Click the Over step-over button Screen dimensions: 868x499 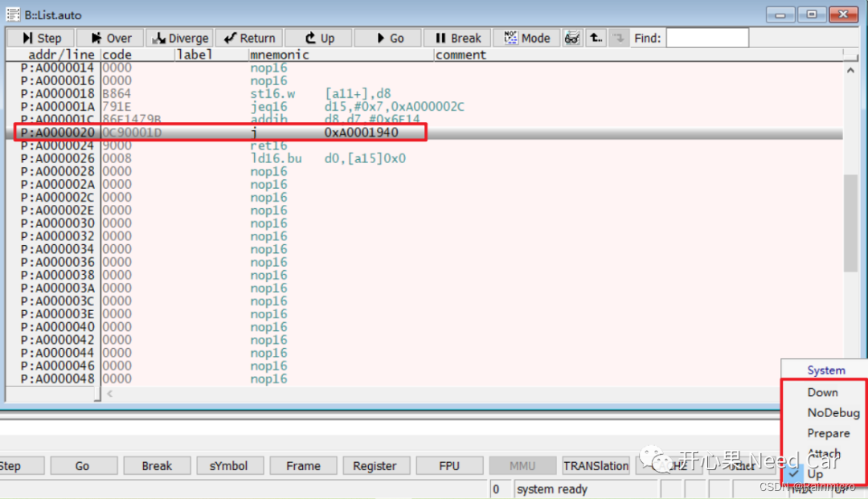tap(110, 38)
